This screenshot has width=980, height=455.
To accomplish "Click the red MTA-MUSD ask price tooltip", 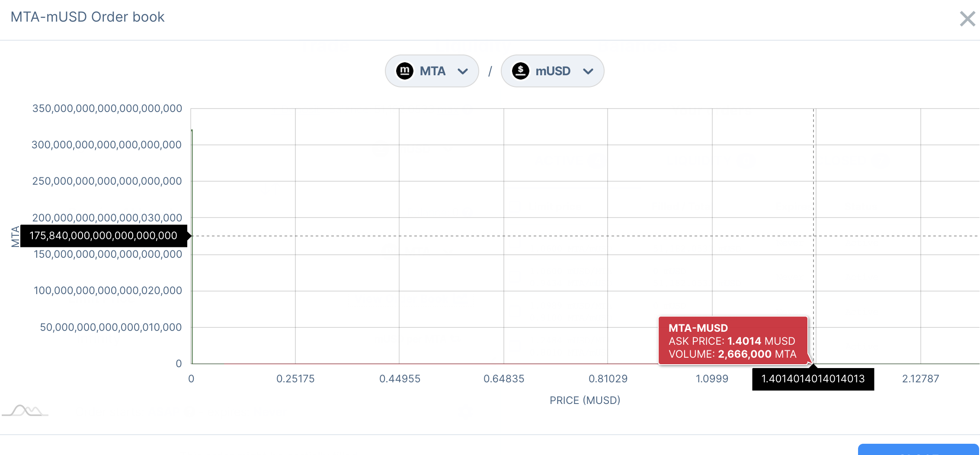I will pos(733,341).
